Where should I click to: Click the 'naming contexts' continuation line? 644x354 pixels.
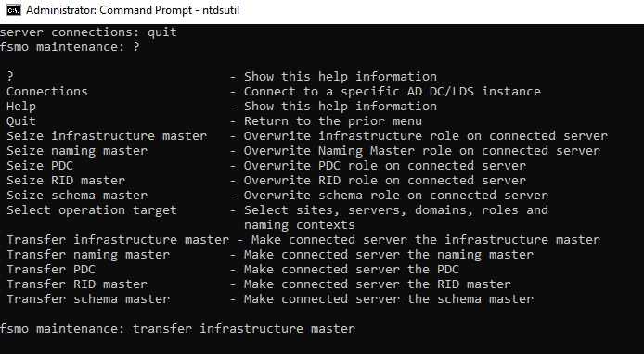click(300, 225)
